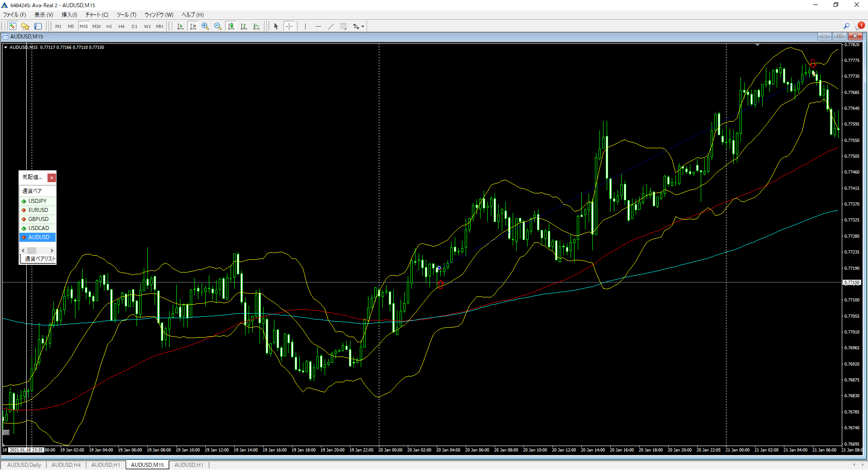The image size is (868, 470).
Task: Click the 2021.01.18 23:35 date marker
Action: pyautogui.click(x=26, y=450)
